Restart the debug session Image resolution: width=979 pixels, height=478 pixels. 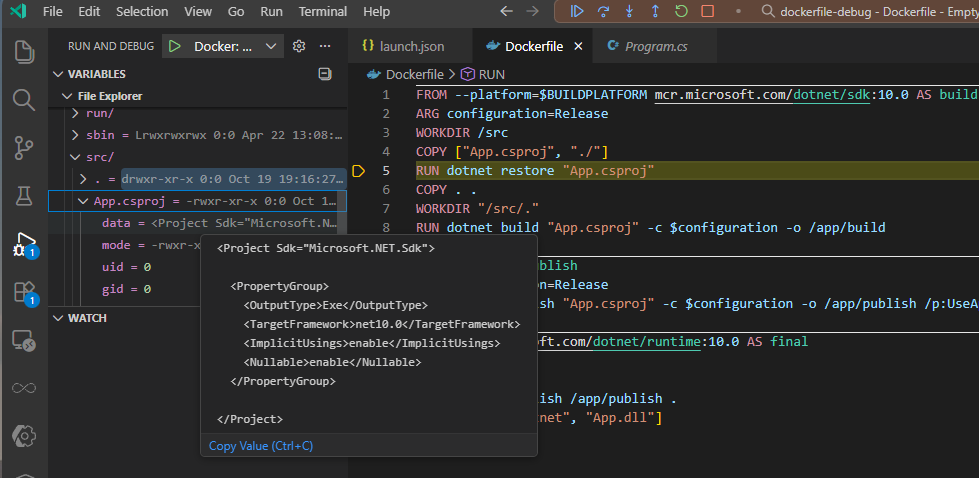click(681, 12)
